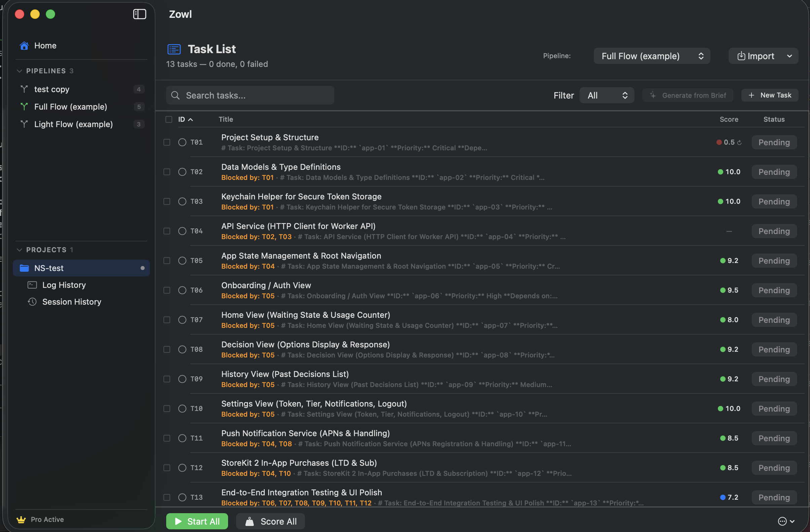Viewport: 810px width, 532px height.
Task: Click the blue Task List header icon
Action: pos(174,49)
